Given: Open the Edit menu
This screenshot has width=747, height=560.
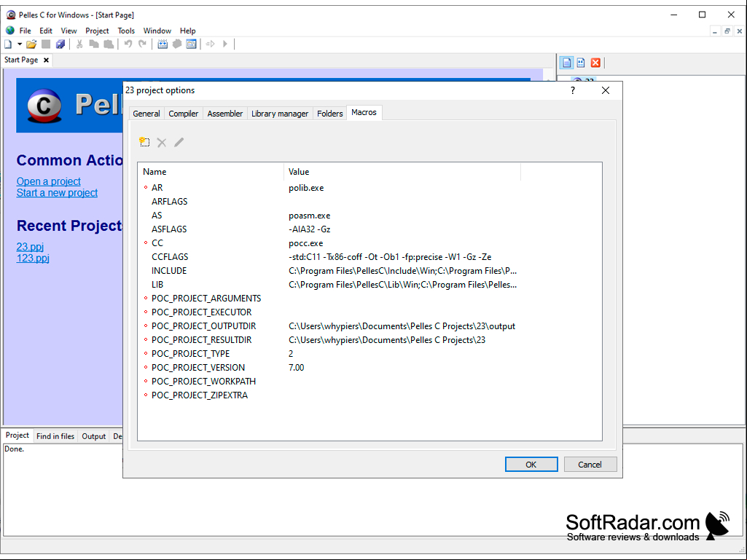Looking at the screenshot, I should coord(46,31).
